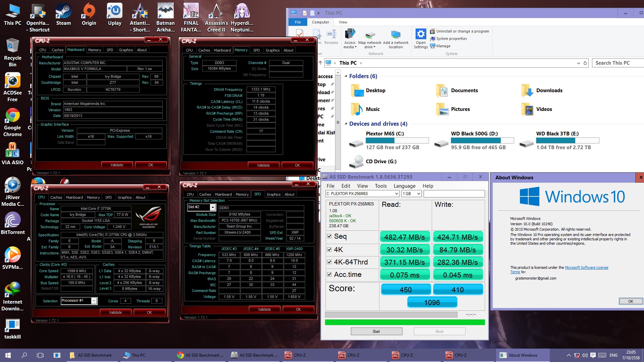
Task: Uncheck the Acc.time checkbox
Action: 329,275
